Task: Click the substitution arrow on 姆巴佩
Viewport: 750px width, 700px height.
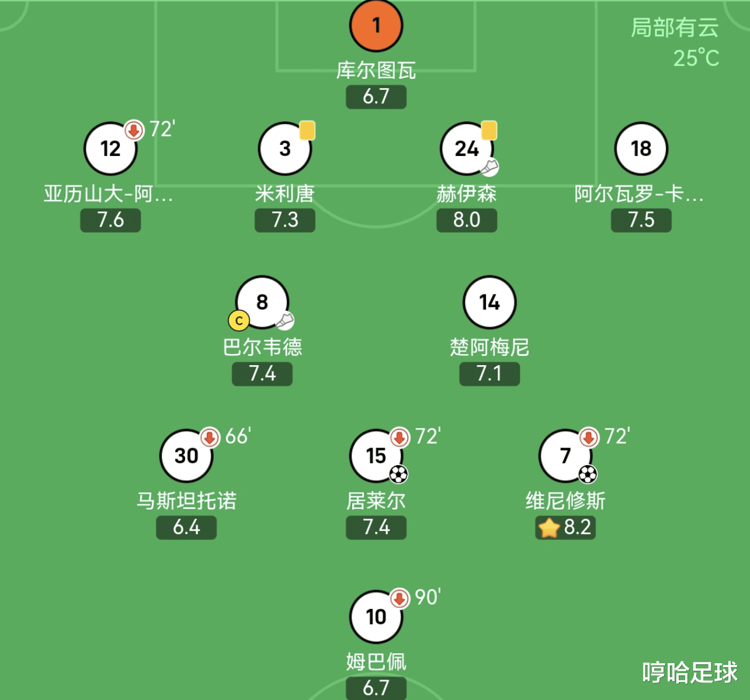Action: click(400, 598)
